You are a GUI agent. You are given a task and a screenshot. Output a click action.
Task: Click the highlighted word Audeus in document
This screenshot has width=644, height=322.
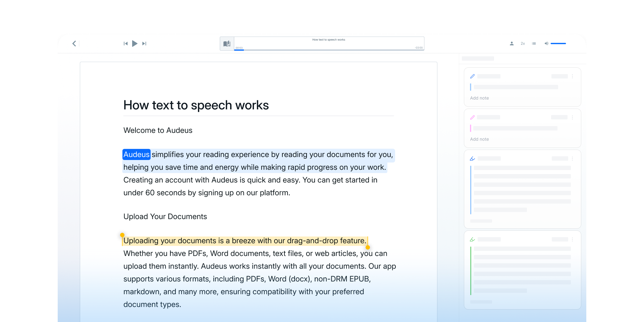tap(136, 155)
